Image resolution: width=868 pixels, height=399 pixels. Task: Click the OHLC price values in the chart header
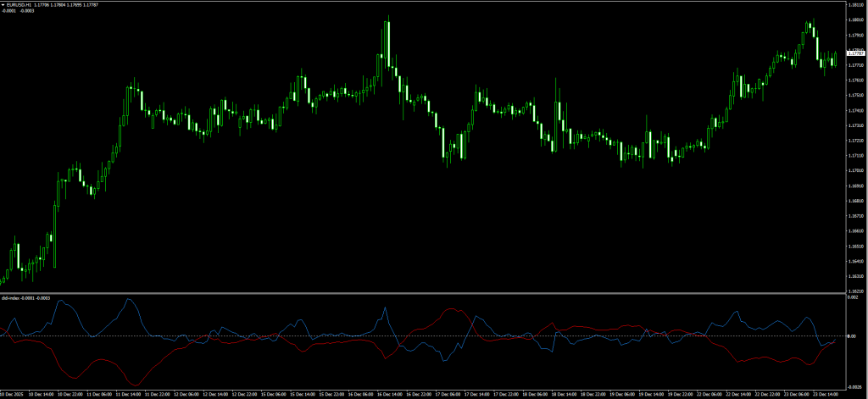pyautogui.click(x=66, y=4)
